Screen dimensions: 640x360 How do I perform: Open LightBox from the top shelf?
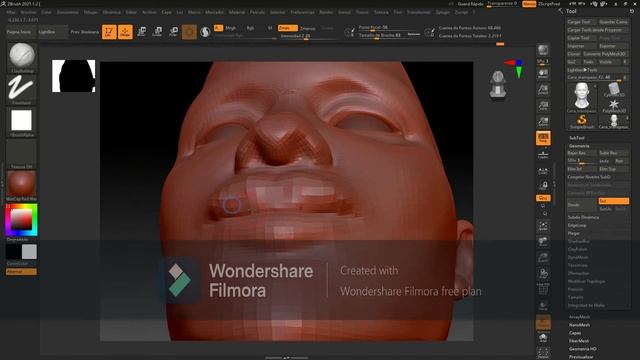[x=53, y=32]
